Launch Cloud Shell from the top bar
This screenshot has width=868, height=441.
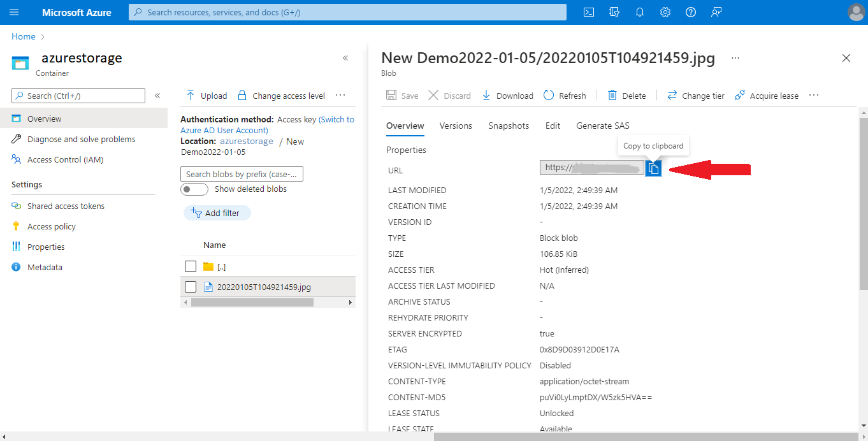(x=590, y=12)
